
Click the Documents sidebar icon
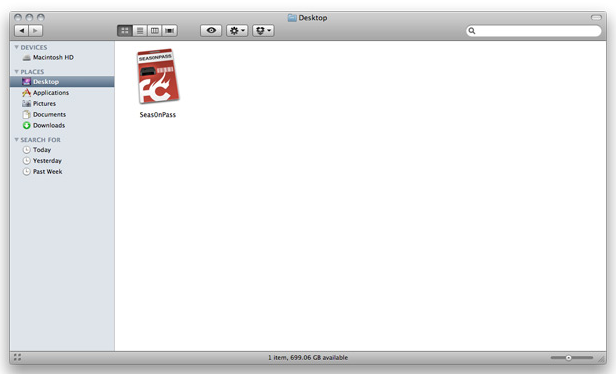click(26, 115)
